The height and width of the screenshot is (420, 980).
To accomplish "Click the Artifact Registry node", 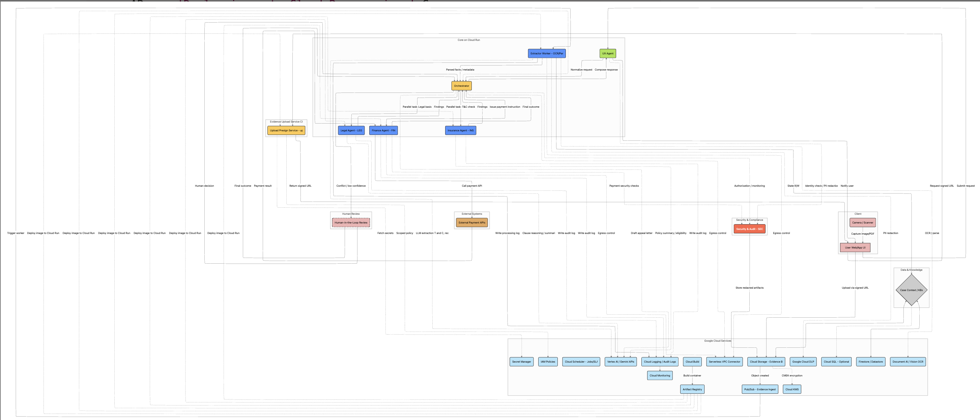I will [692, 389].
